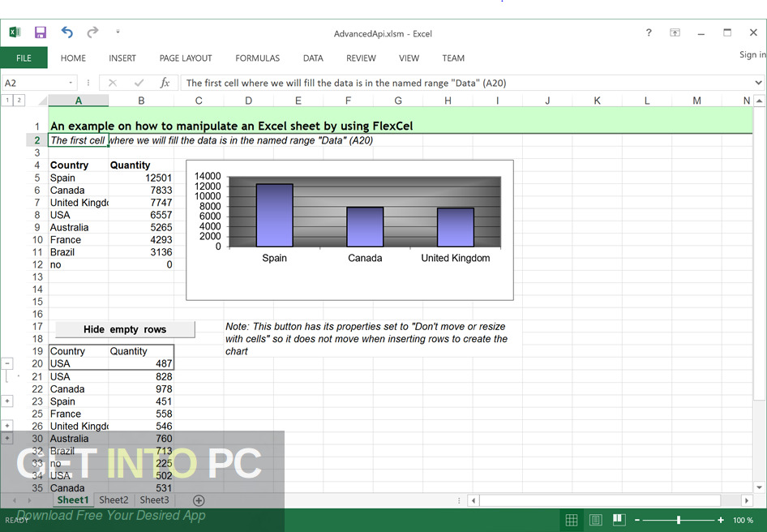Switch to Page Break Preview icon
Screen dimensions: 767x532
619,519
